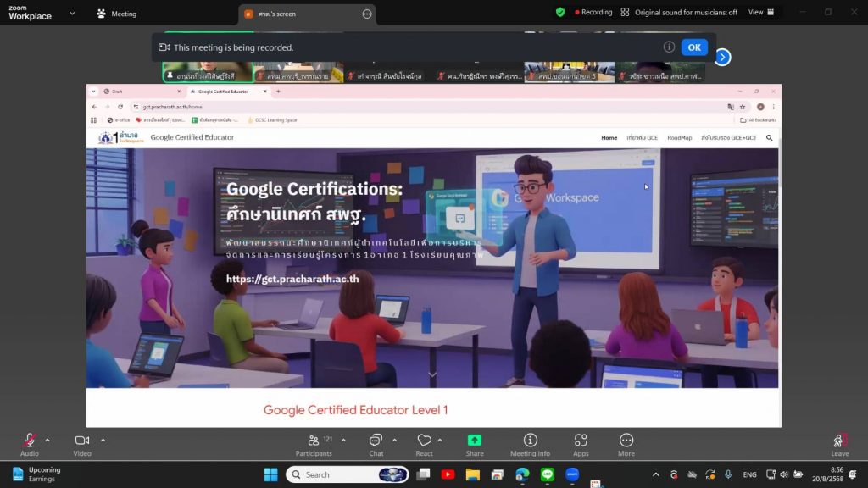The height and width of the screenshot is (488, 868).
Task: Select the pinned first participant thumbnail
Action: click(x=208, y=71)
